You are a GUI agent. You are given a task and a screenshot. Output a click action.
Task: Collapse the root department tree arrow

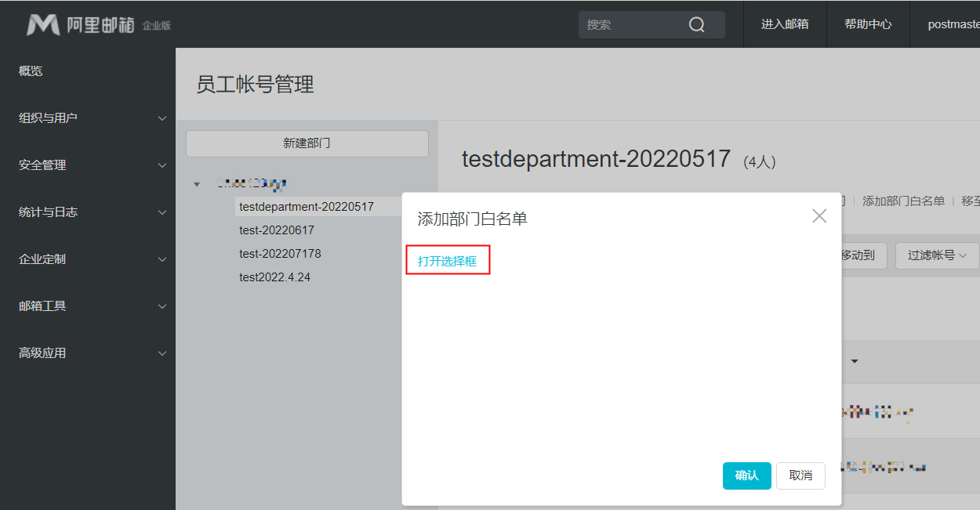pos(197,184)
